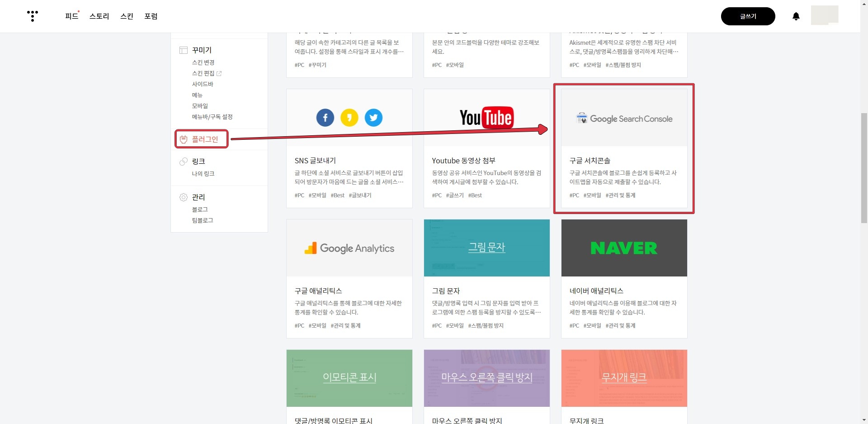Click the 꾸미기 section icon
Viewport: 868px width, 424px height.
(184, 50)
